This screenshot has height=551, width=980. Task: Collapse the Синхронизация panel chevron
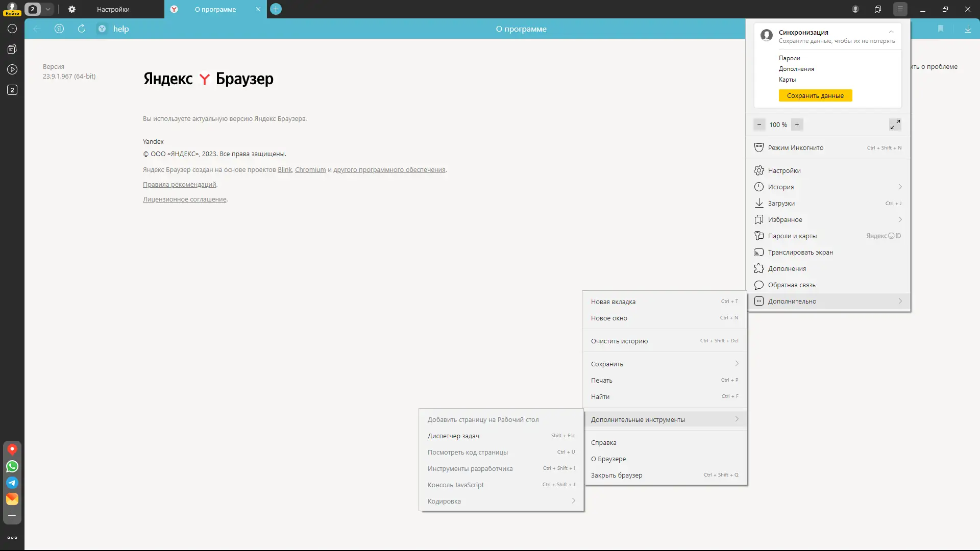[891, 32]
